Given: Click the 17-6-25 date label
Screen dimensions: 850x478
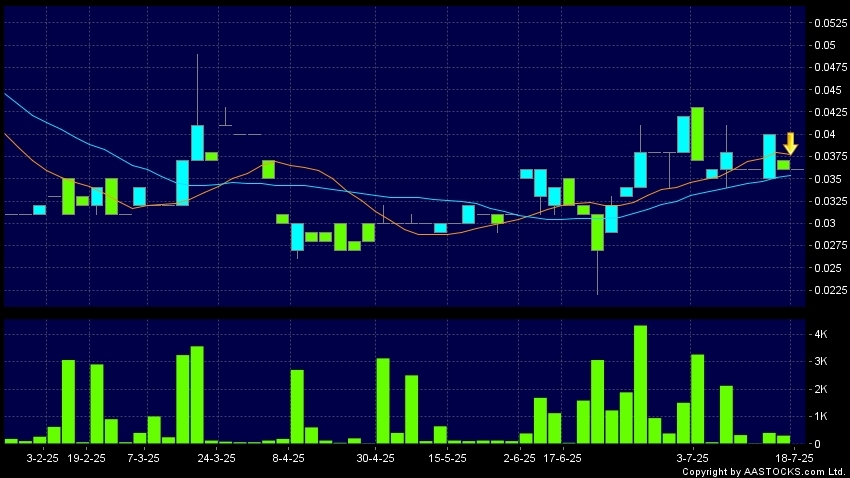Looking at the screenshot, I should pyautogui.click(x=562, y=458).
